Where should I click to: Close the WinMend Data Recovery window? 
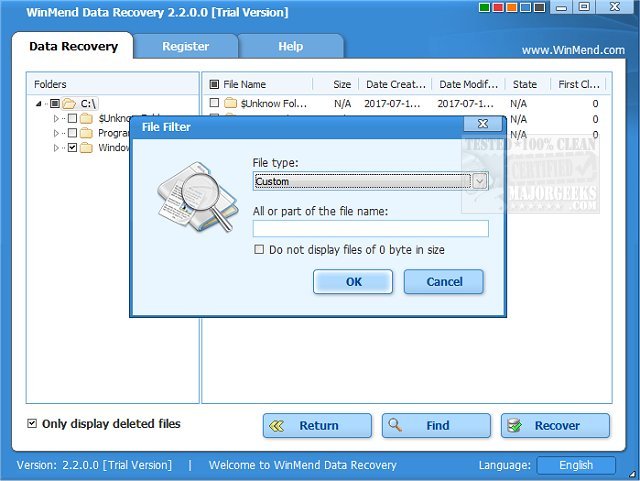click(x=615, y=7)
